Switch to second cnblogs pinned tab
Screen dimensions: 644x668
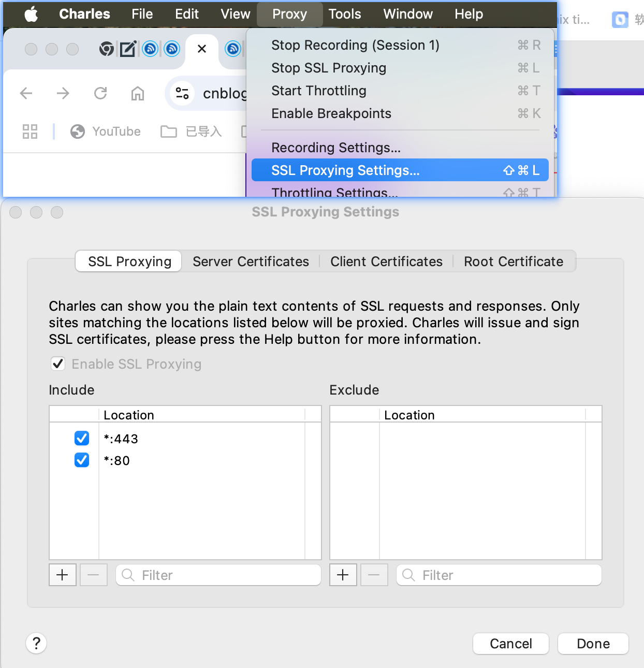(172, 49)
